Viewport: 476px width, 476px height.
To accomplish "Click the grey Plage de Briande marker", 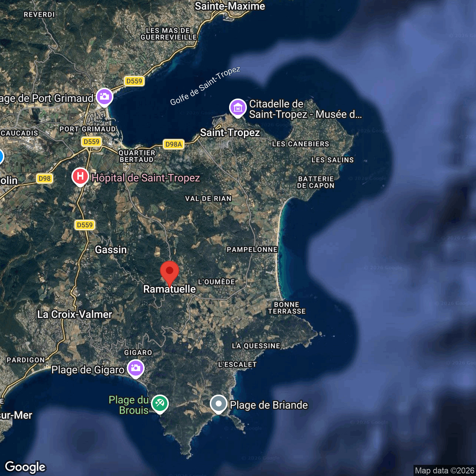I will [x=219, y=404].
